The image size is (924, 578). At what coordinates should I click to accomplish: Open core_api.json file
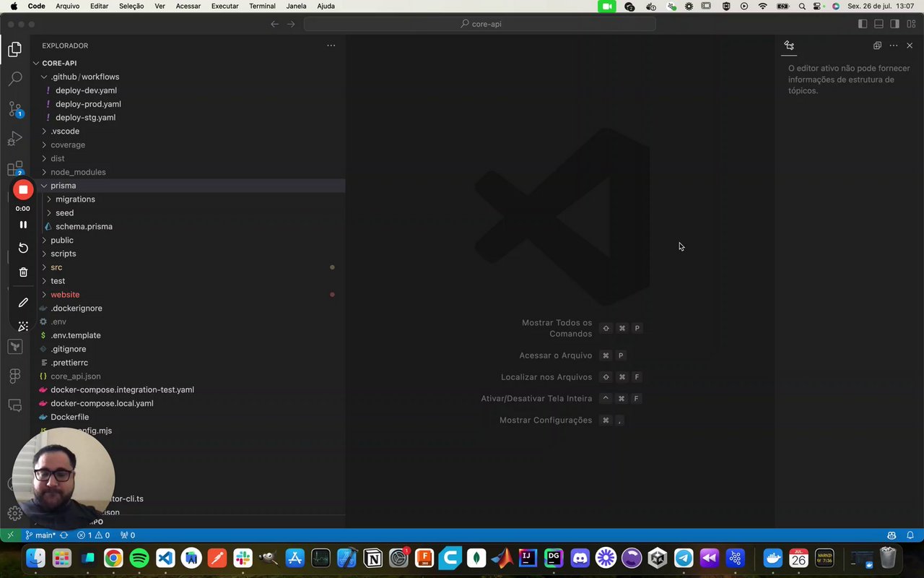pos(188,376)
